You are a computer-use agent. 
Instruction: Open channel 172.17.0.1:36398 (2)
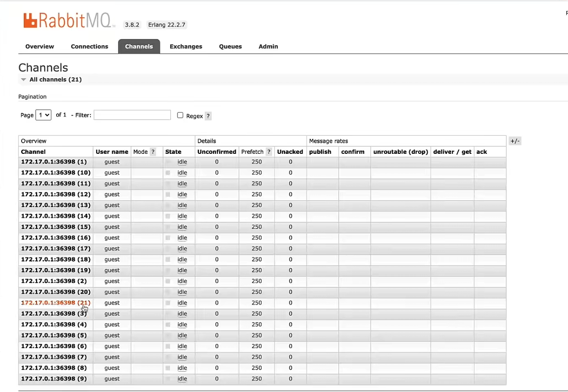54,281
